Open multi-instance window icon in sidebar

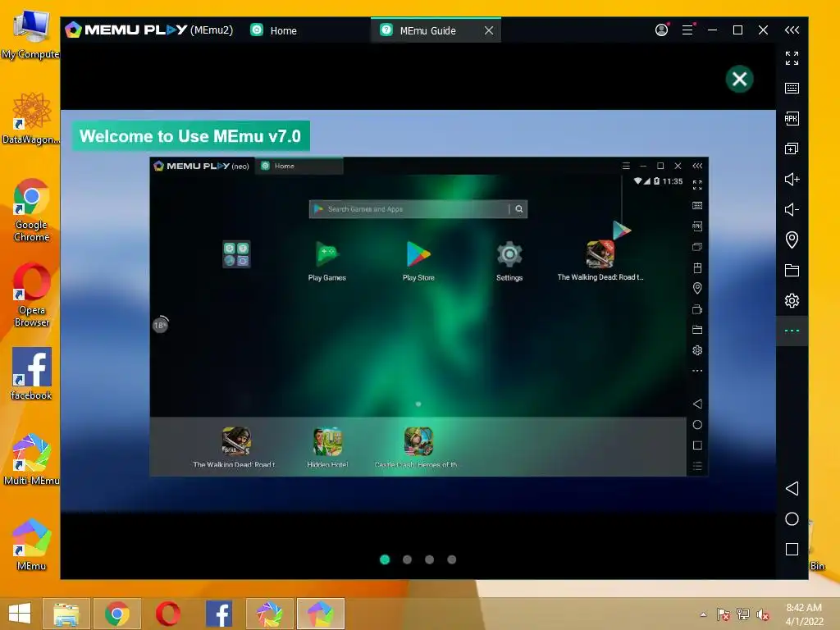point(792,148)
